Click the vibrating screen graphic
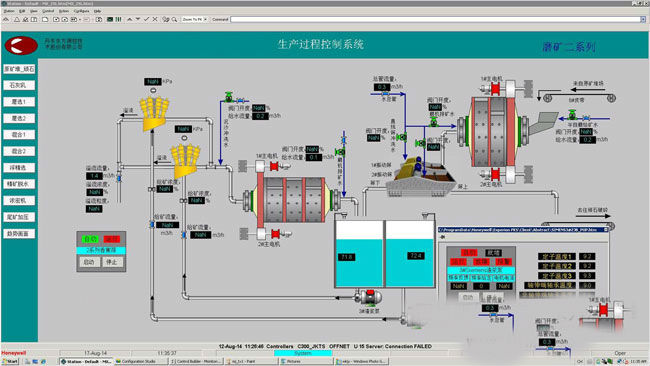The image size is (650, 366). [x=421, y=177]
